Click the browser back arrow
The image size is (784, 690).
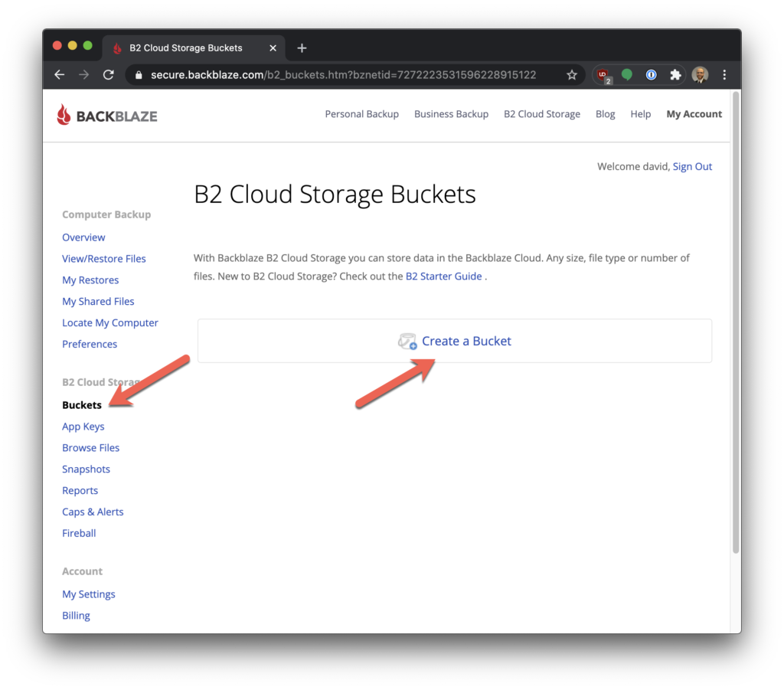(59, 74)
